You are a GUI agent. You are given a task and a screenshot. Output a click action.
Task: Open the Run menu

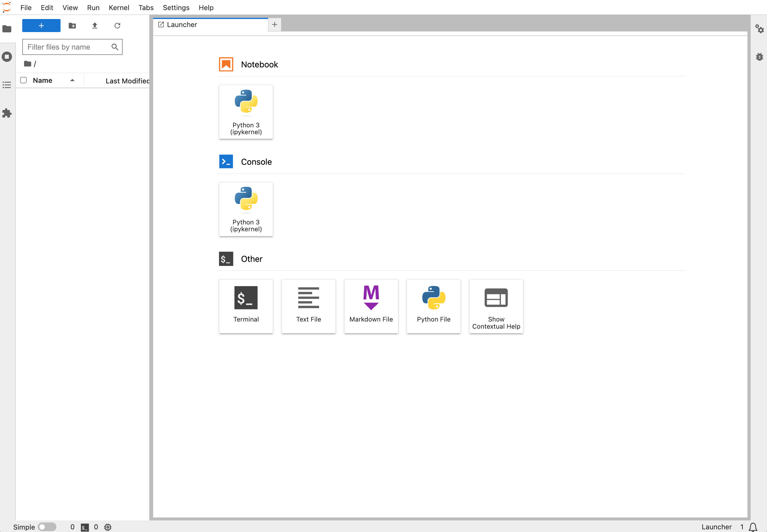93,8
